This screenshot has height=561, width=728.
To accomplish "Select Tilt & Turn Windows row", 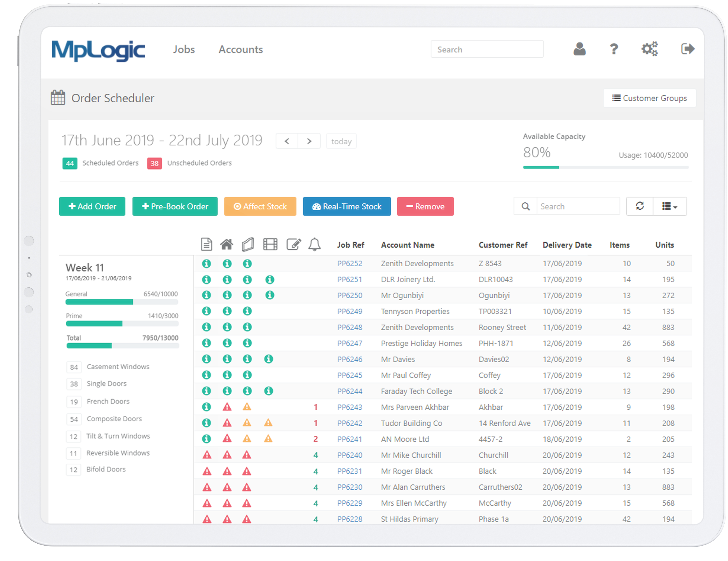I will pos(109,436).
